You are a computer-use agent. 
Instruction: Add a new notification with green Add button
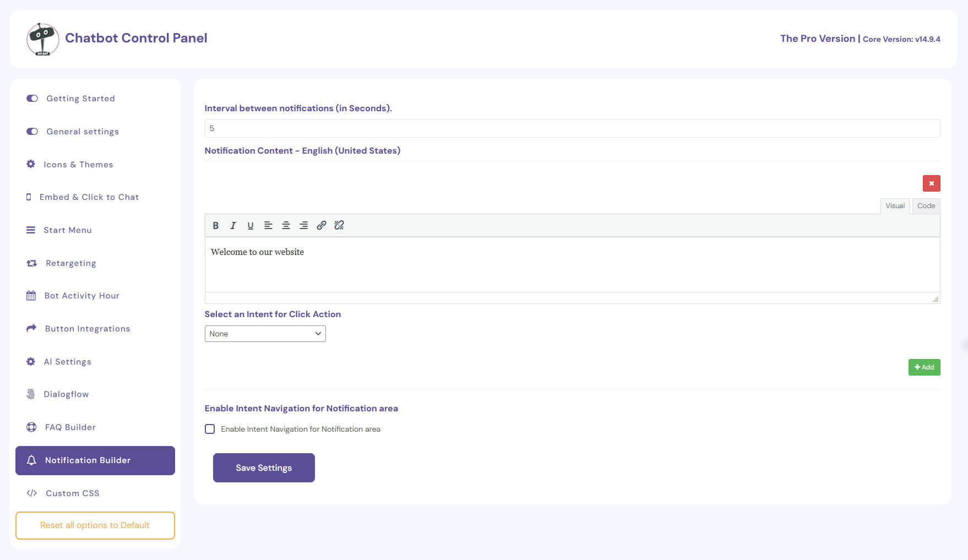[x=924, y=367]
